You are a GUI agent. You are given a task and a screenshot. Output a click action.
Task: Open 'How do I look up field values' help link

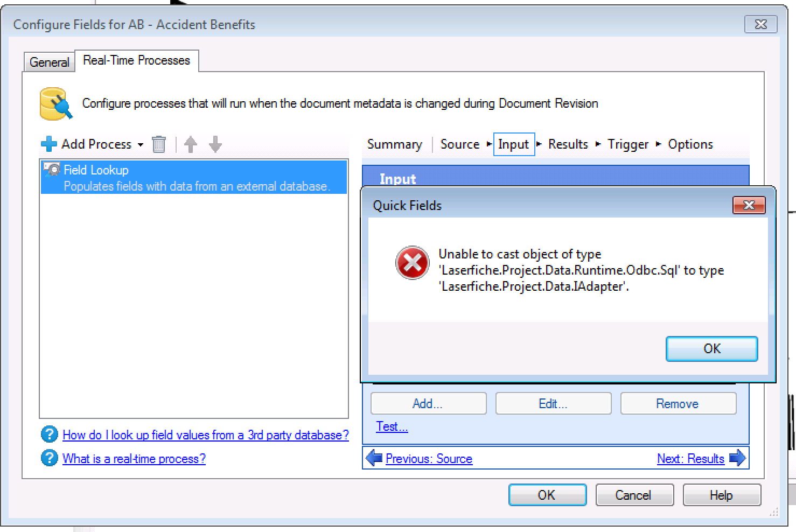click(x=206, y=435)
